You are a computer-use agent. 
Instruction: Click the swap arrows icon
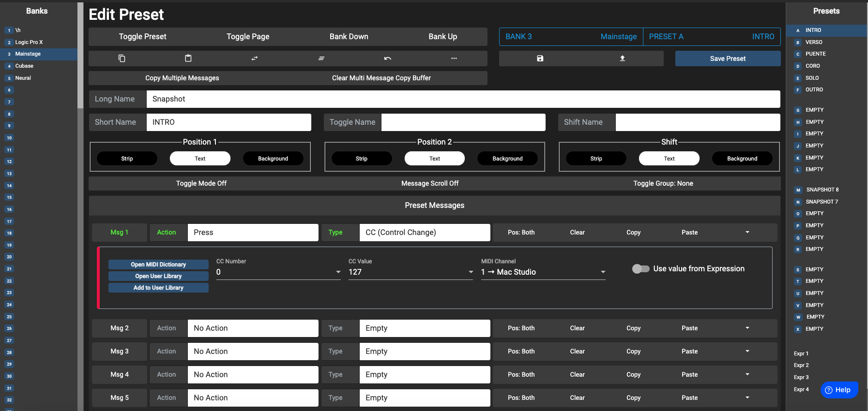pyautogui.click(x=255, y=59)
